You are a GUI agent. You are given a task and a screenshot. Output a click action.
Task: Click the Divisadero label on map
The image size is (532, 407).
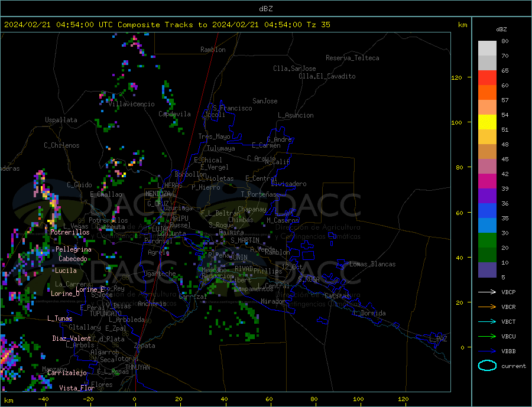(x=288, y=184)
